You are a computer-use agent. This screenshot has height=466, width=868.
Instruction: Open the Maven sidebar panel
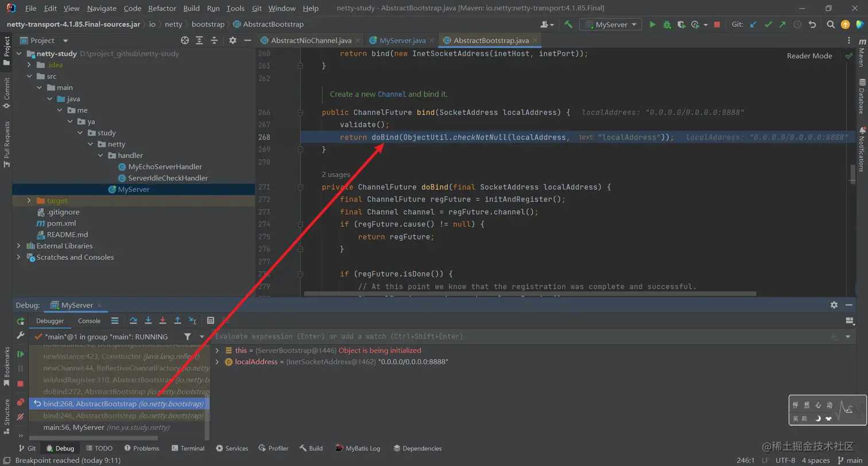[x=862, y=52]
